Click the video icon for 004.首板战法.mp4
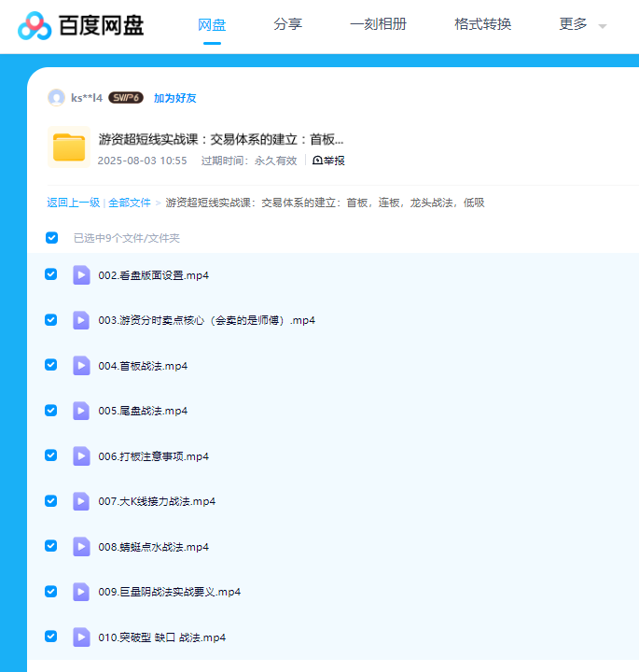Image resolution: width=639 pixels, height=672 pixels. pos(81,366)
